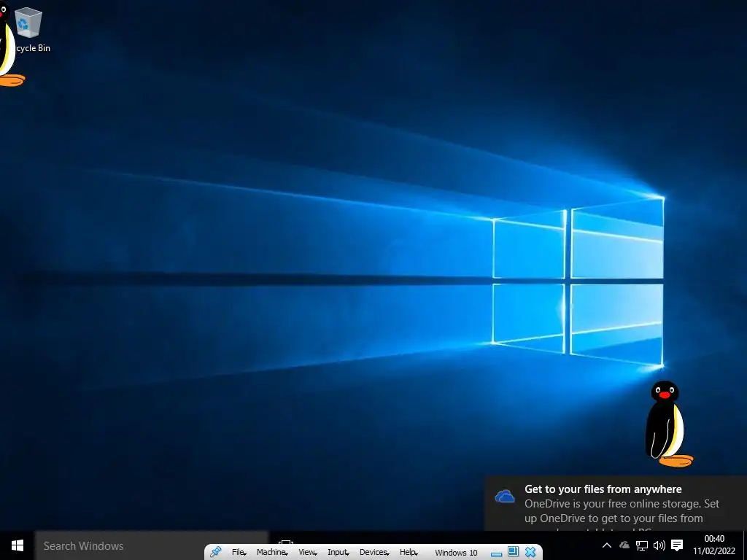Open the volume speaker tray icon

click(x=659, y=545)
